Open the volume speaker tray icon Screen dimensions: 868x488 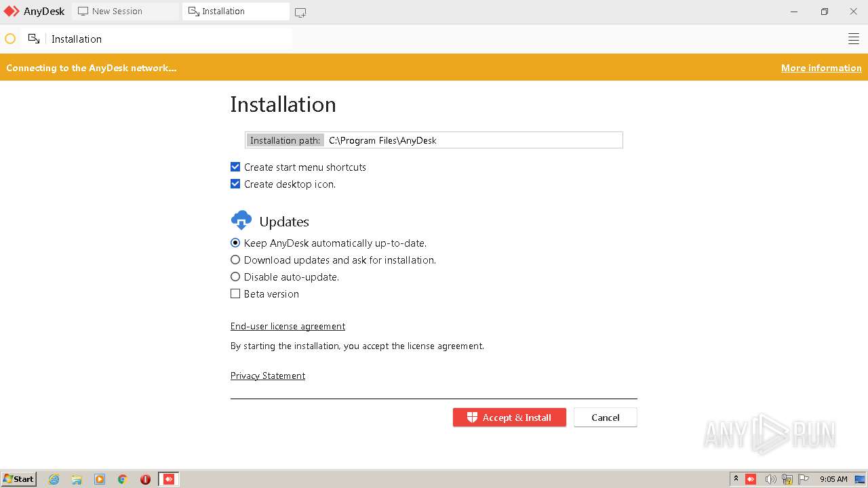770,479
